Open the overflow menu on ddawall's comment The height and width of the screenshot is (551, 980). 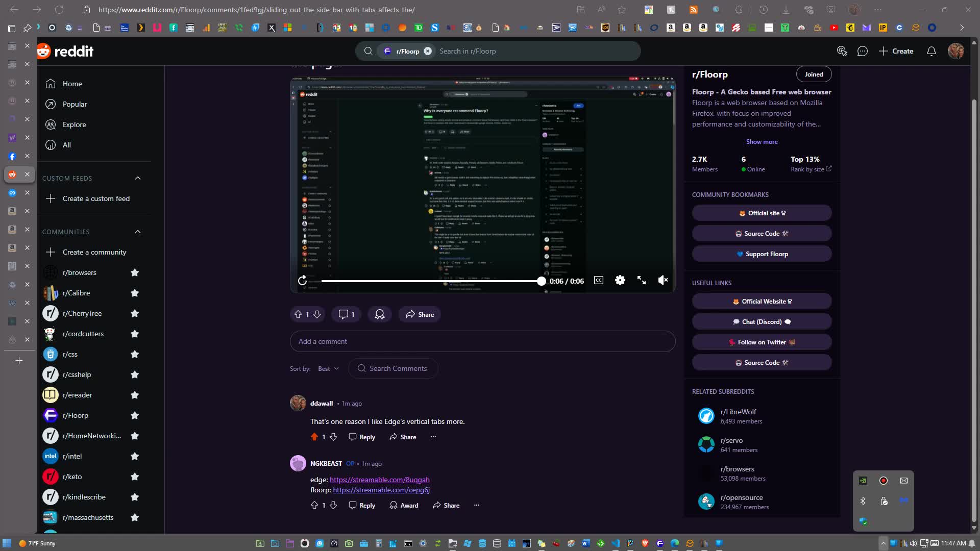click(x=433, y=437)
